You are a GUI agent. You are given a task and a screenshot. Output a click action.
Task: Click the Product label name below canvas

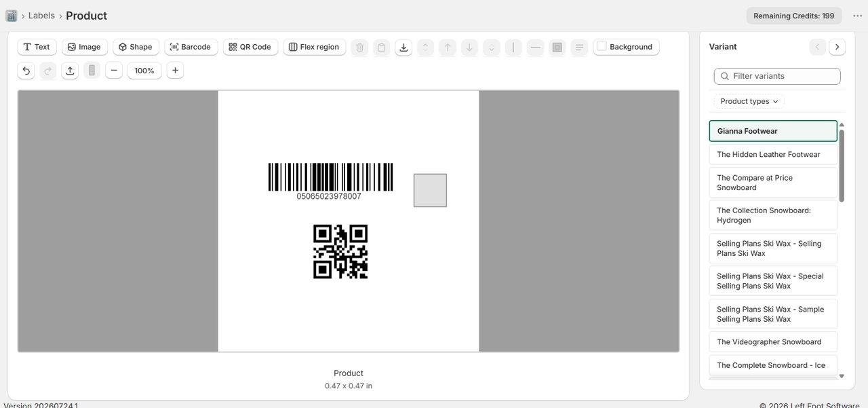tap(349, 373)
